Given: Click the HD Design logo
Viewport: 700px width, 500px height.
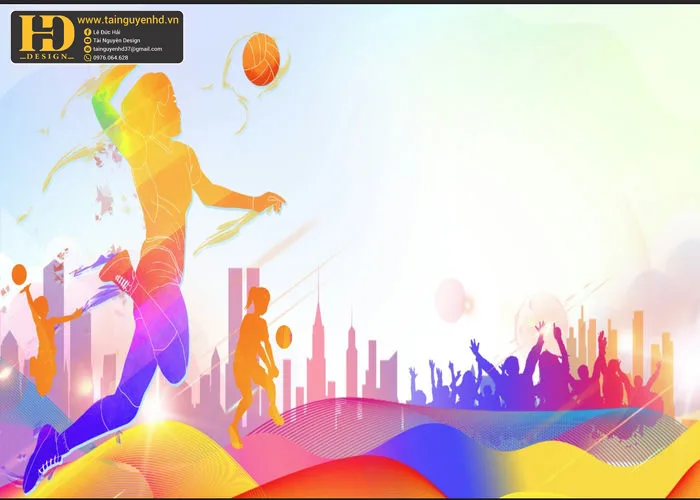Looking at the screenshot, I should point(47,38).
